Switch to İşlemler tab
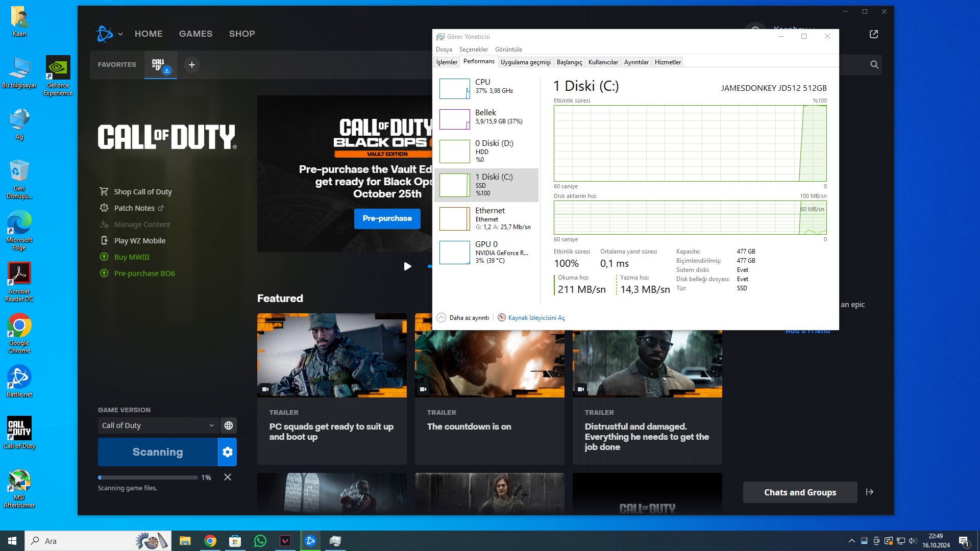 447,62
